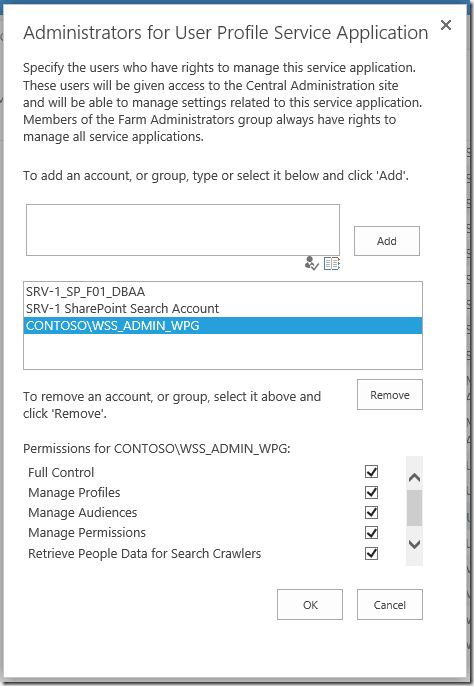
Task: Uncheck Manage Permissions checkbox
Action: [372, 533]
